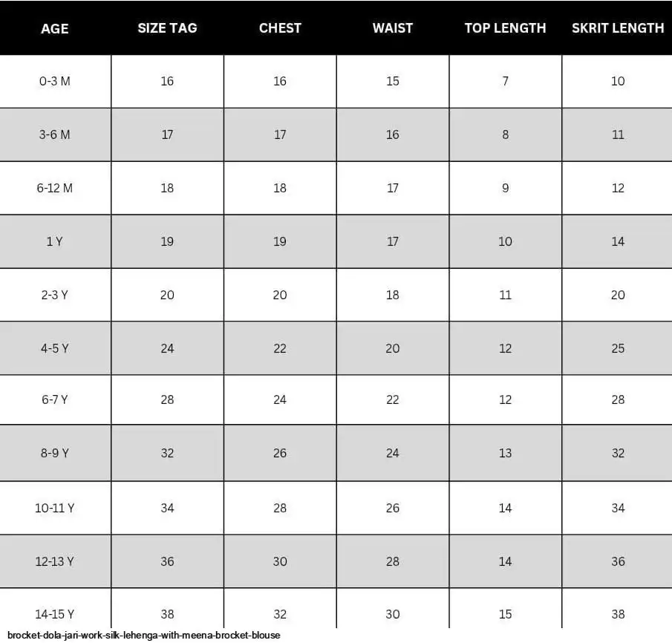Click the CHEST column header
The height and width of the screenshot is (643, 672).
tap(280, 28)
